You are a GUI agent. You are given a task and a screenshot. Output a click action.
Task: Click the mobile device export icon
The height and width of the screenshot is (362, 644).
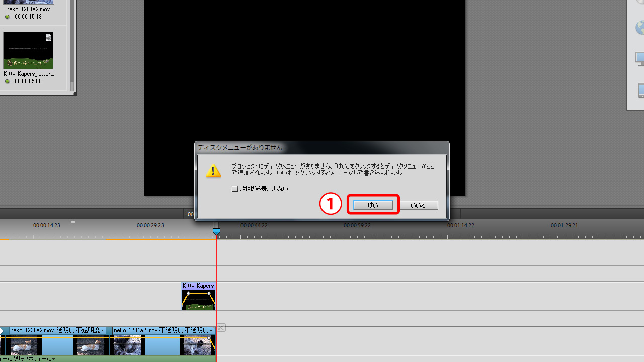tap(641, 90)
